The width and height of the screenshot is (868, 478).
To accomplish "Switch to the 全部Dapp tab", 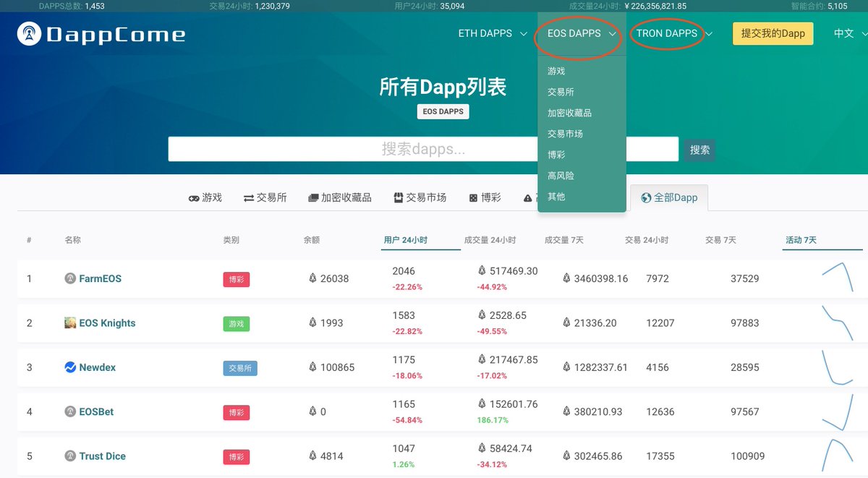I will (x=669, y=197).
